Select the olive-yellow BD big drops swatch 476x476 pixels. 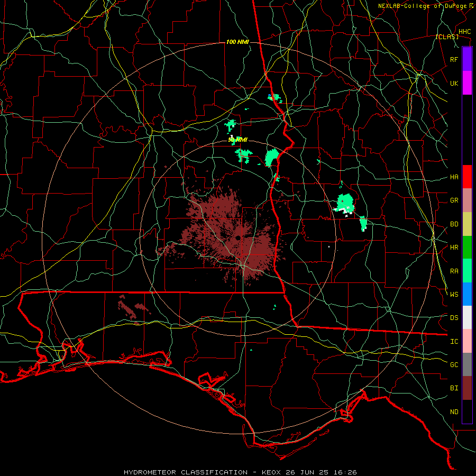coord(467,224)
